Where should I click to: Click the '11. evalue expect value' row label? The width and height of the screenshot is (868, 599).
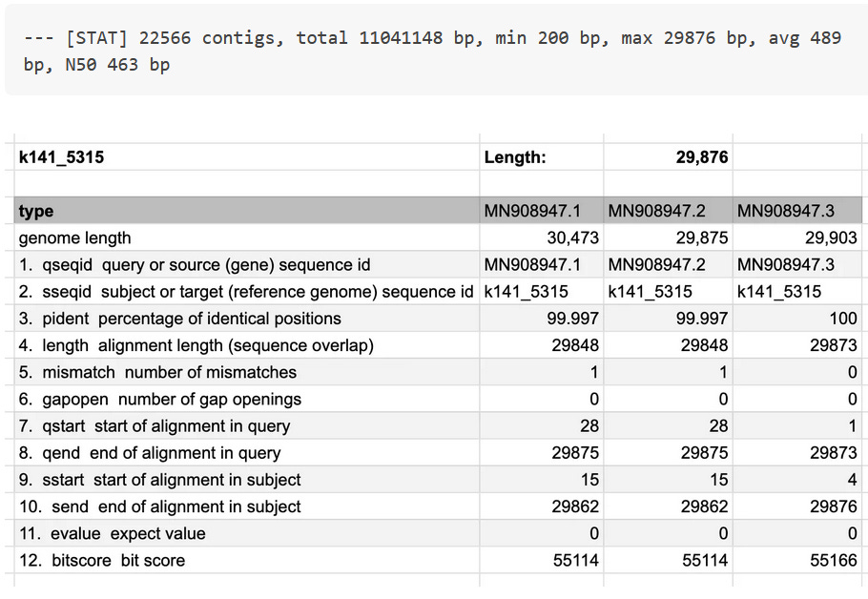(x=246, y=533)
